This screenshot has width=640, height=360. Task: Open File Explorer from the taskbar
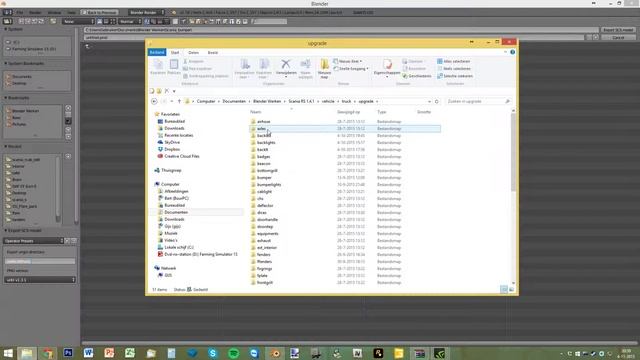(27, 353)
